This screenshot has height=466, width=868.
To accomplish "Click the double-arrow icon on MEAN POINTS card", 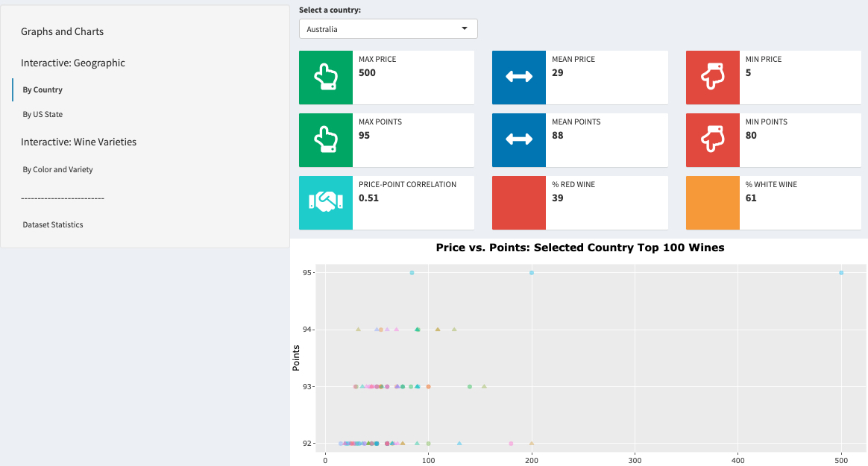I will [519, 140].
